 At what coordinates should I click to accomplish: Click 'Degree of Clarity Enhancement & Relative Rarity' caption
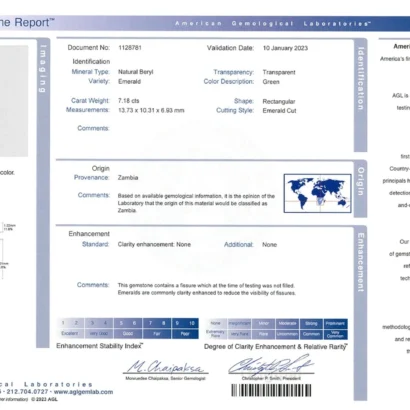click(x=276, y=347)
